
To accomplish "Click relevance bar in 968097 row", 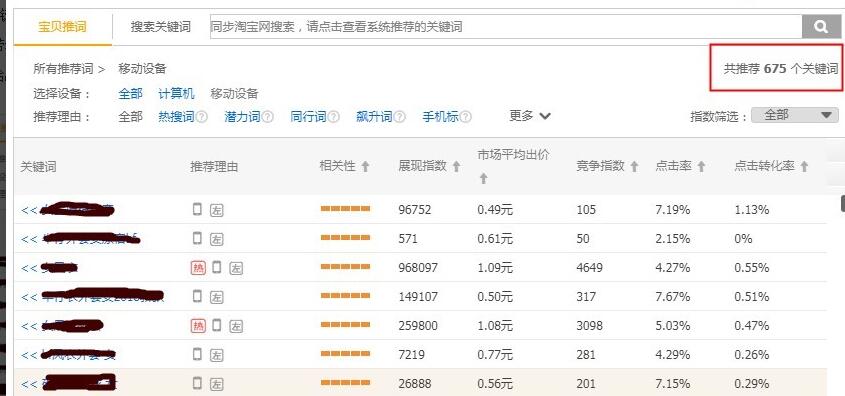I will click(345, 267).
